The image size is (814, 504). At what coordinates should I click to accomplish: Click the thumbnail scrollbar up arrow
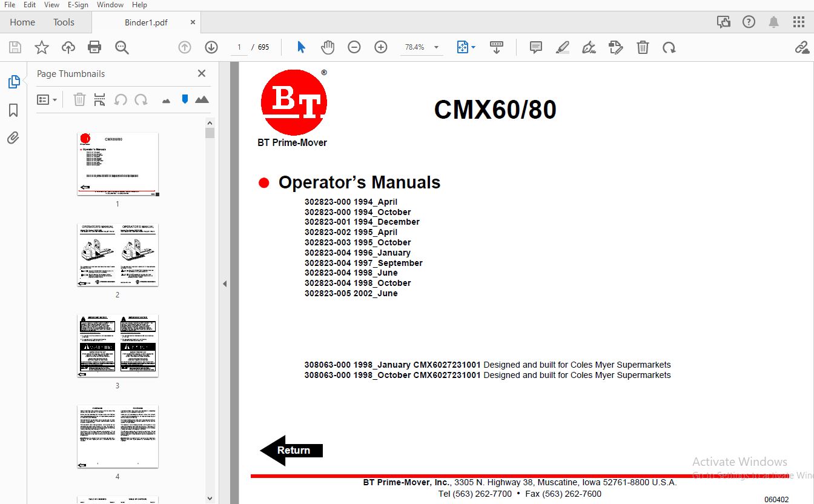pyautogui.click(x=210, y=123)
